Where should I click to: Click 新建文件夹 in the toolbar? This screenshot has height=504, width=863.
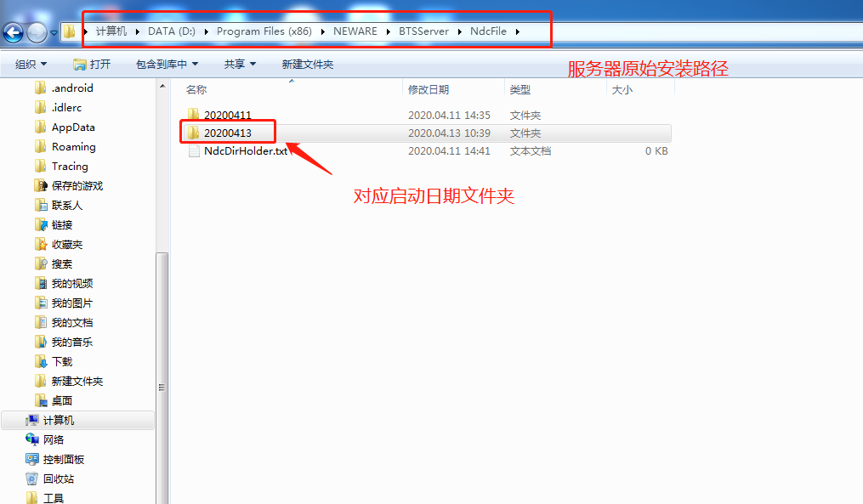click(308, 65)
